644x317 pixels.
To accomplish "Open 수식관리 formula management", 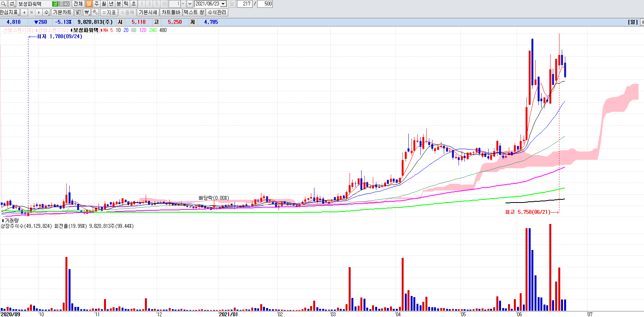I will tap(217, 12).
